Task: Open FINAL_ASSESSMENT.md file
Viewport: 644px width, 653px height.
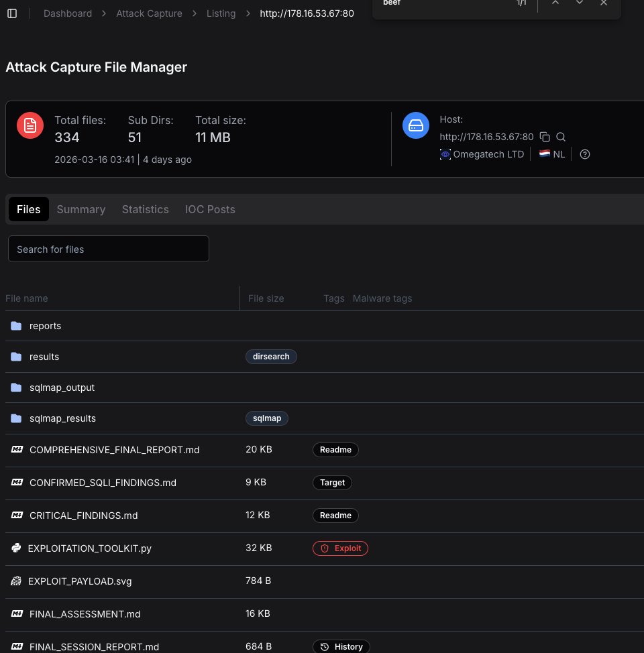Action: tap(85, 614)
